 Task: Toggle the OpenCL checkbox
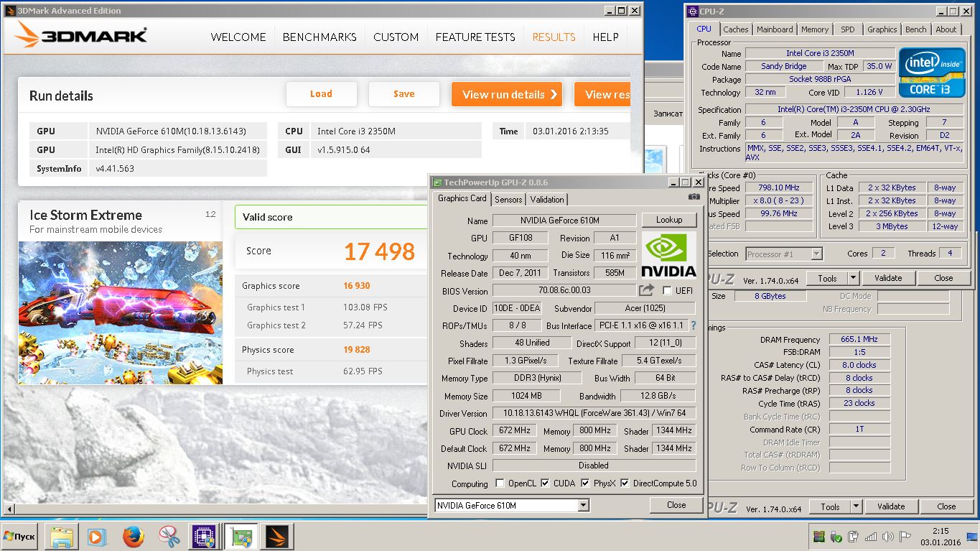tap(500, 483)
